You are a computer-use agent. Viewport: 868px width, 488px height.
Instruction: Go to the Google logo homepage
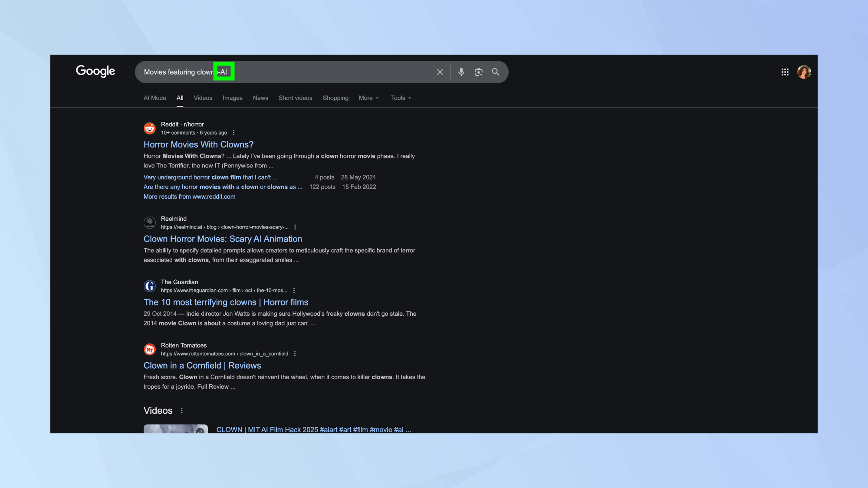tap(95, 71)
